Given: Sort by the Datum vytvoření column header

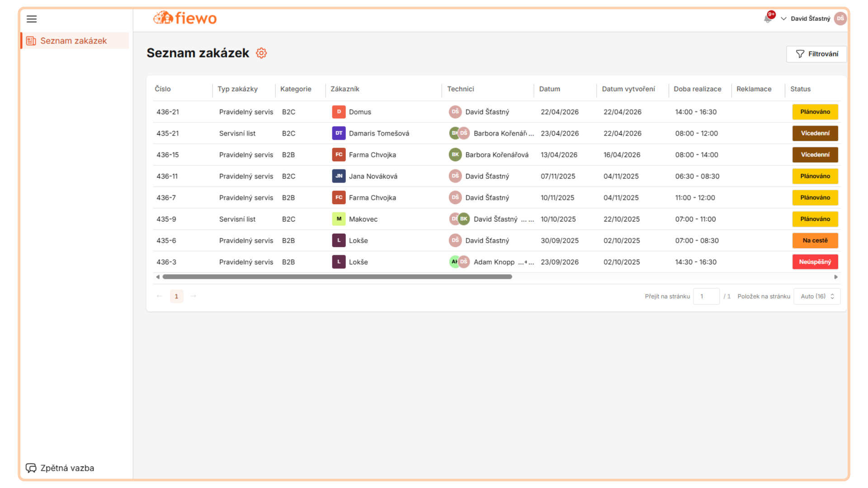Looking at the screenshot, I should tap(628, 89).
